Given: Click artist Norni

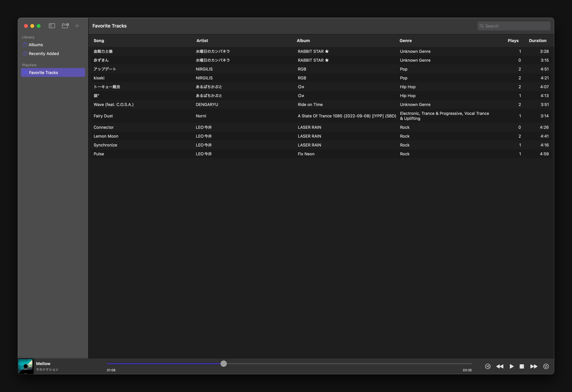Looking at the screenshot, I should click(x=201, y=116).
